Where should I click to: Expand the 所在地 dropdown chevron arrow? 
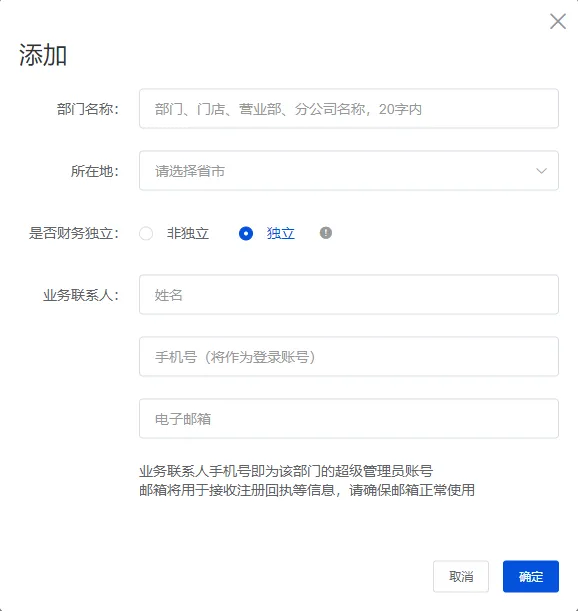pyautogui.click(x=541, y=171)
